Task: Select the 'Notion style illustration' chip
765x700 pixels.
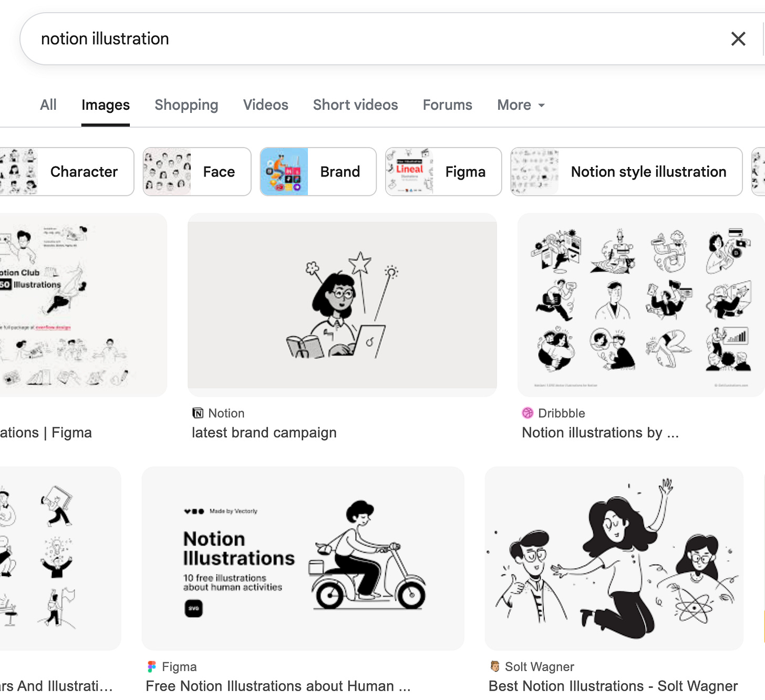Action: click(626, 172)
